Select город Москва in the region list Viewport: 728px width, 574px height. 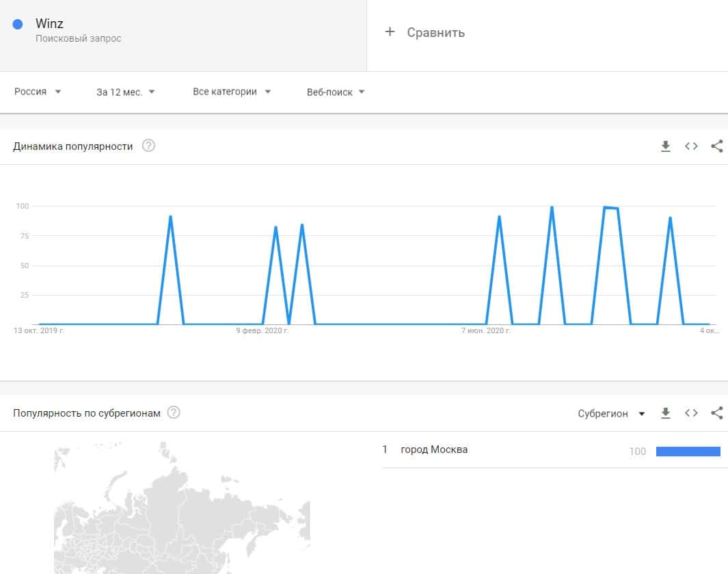tap(434, 449)
